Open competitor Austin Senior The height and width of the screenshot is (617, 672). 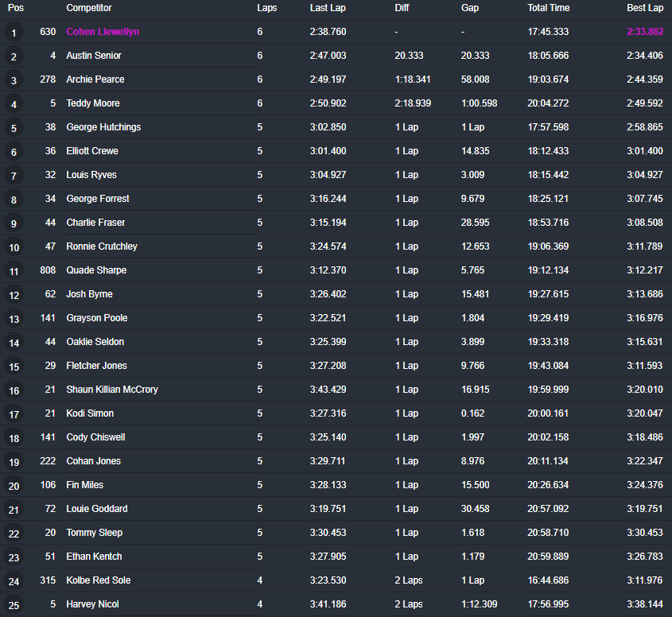coord(93,56)
